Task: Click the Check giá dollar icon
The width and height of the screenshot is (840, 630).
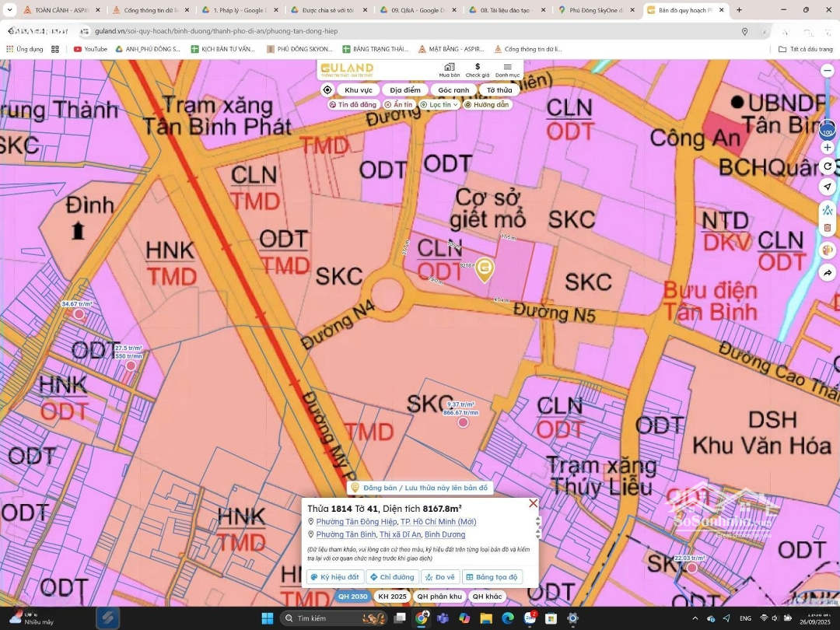Action: [x=477, y=69]
